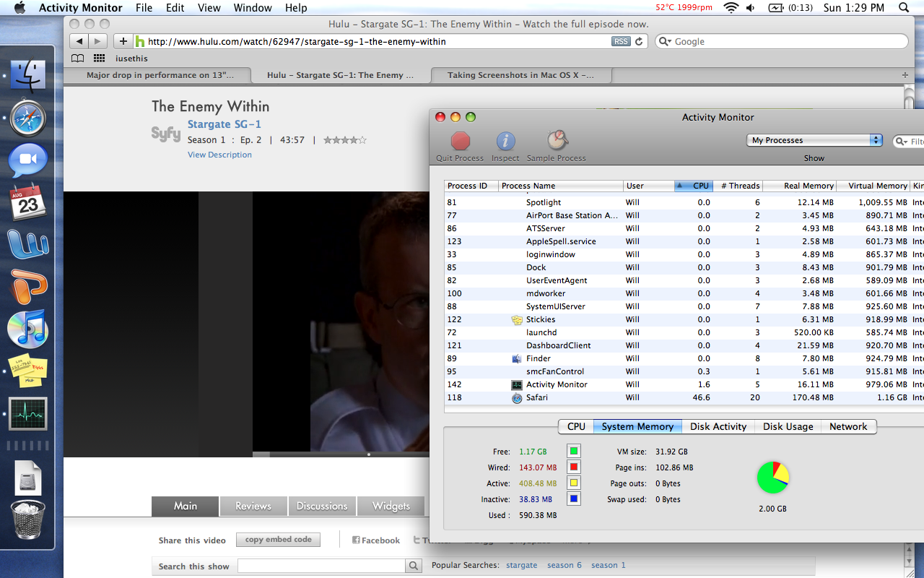Open the Window menu
Viewport: 924px width, 578px height.
click(x=253, y=8)
